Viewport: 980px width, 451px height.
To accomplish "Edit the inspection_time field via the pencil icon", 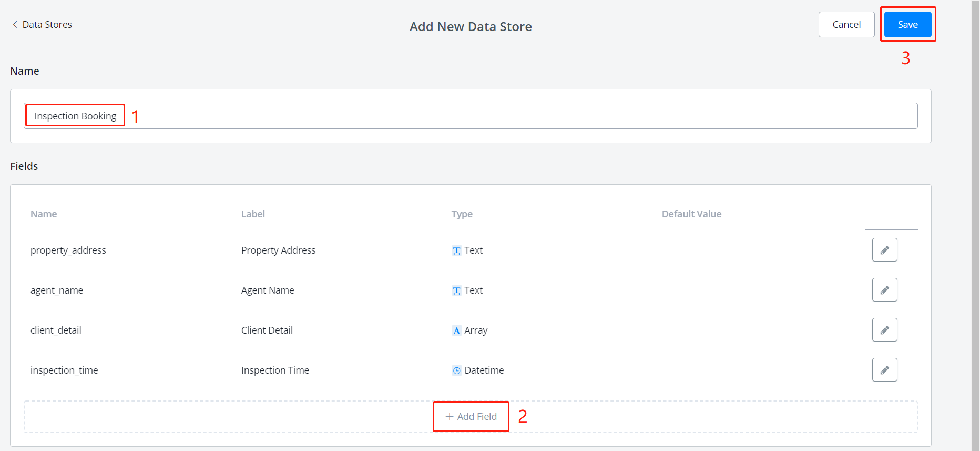I will click(884, 370).
